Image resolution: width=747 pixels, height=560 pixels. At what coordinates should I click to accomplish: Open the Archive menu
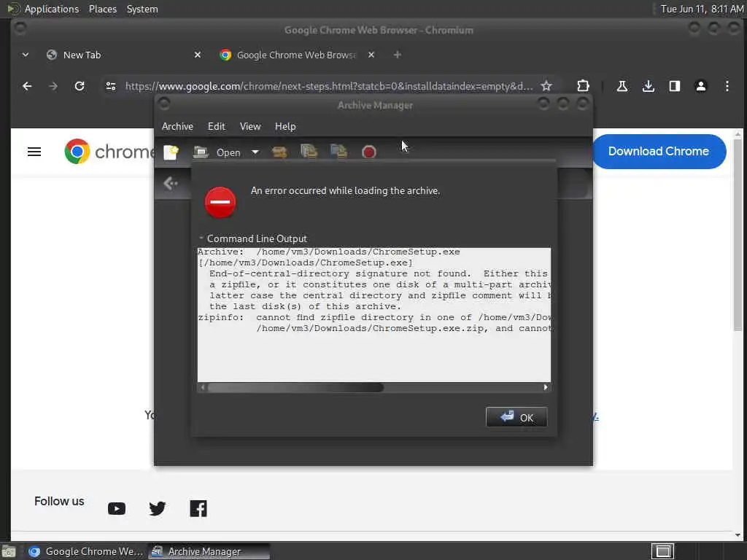click(177, 127)
